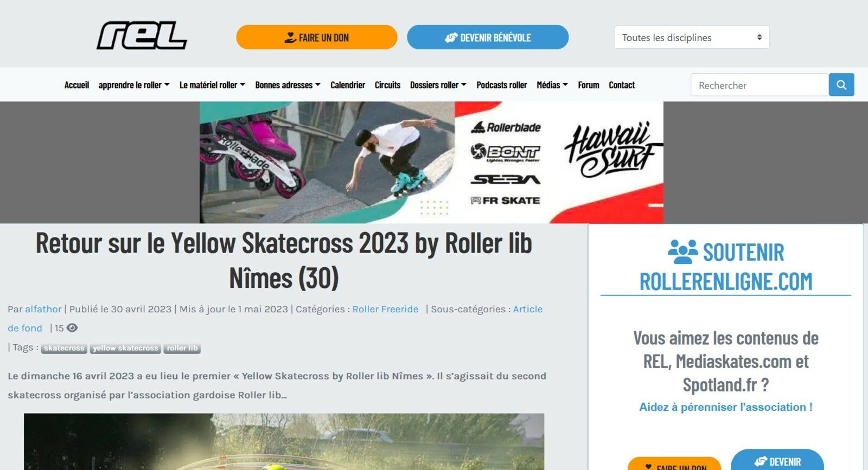Click the Rechercher search field

(x=759, y=85)
